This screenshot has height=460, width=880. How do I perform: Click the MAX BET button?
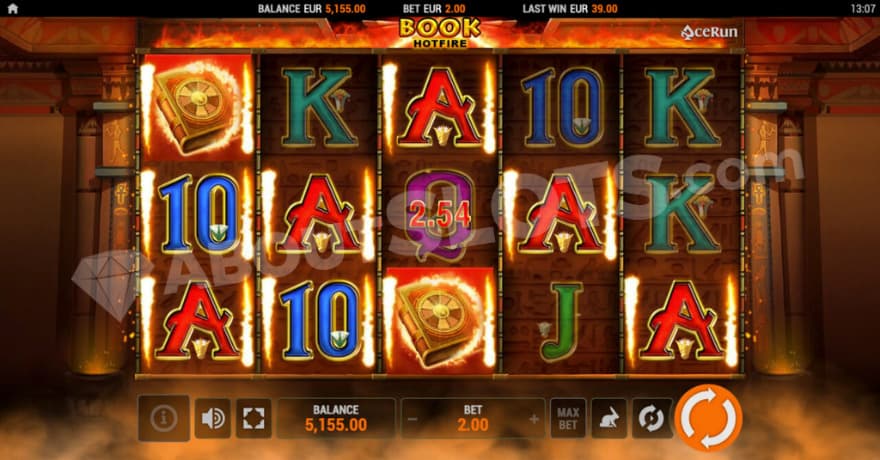tap(568, 418)
